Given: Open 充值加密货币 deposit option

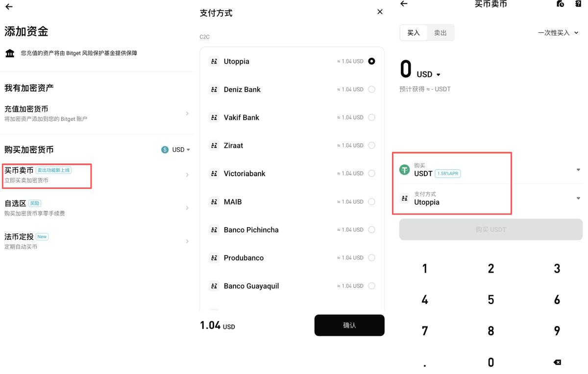Looking at the screenshot, I should point(98,113).
